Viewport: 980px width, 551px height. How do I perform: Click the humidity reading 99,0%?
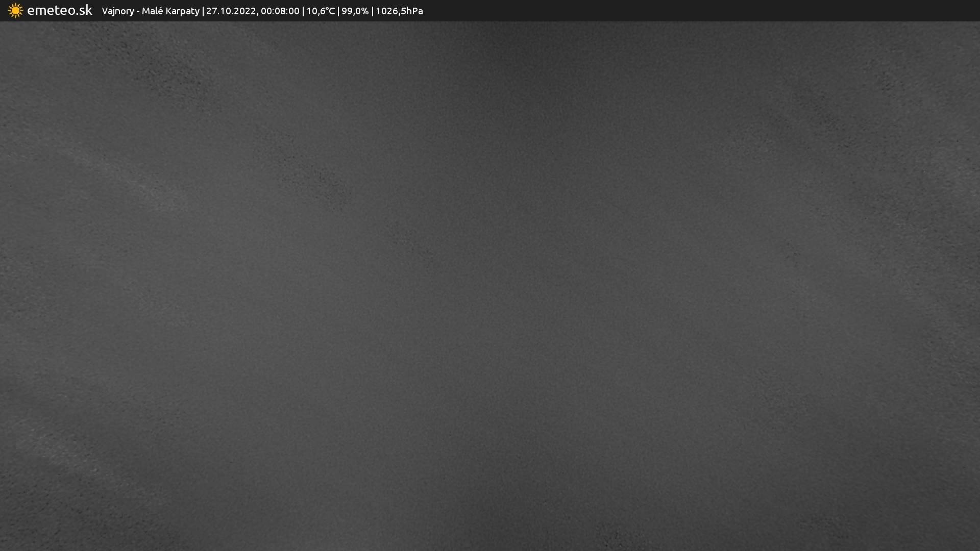(355, 11)
